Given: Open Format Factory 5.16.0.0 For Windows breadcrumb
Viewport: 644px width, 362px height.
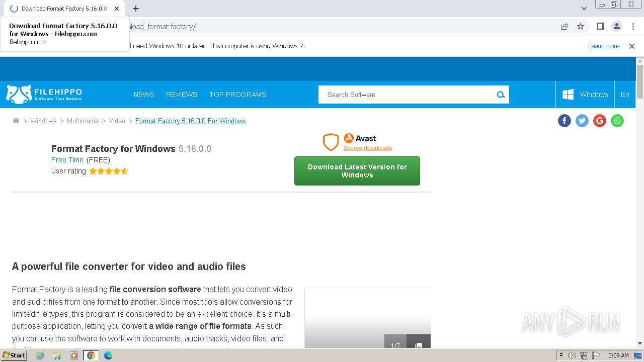Looking at the screenshot, I should [x=191, y=121].
